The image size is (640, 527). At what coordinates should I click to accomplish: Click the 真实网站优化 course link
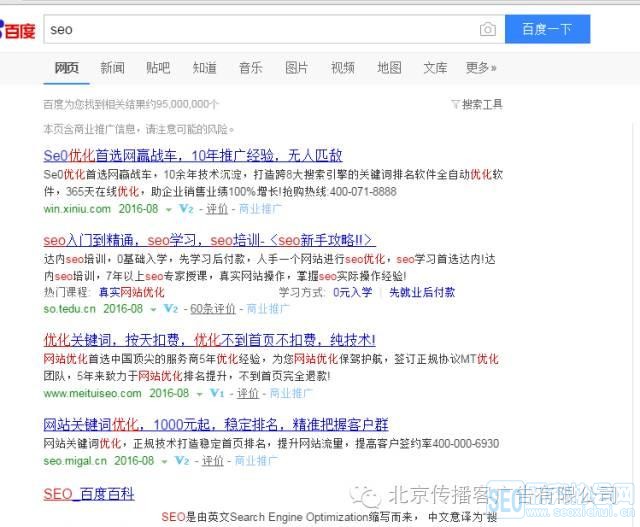pos(131,292)
